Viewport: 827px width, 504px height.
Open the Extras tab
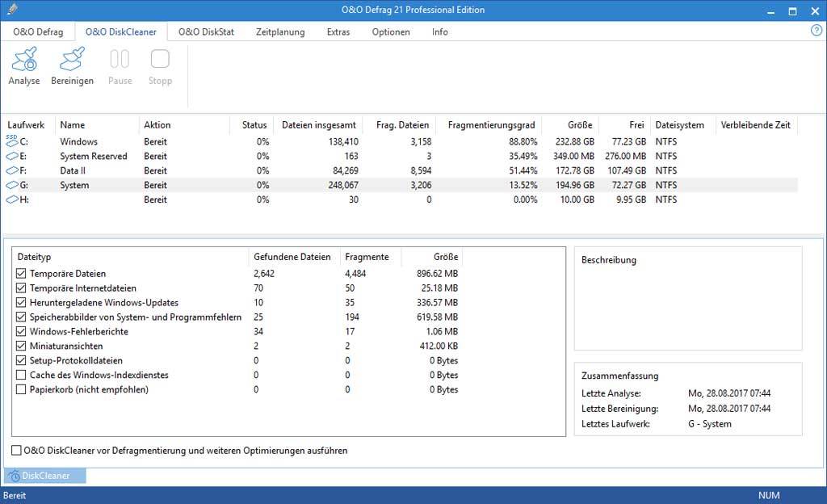coord(338,31)
